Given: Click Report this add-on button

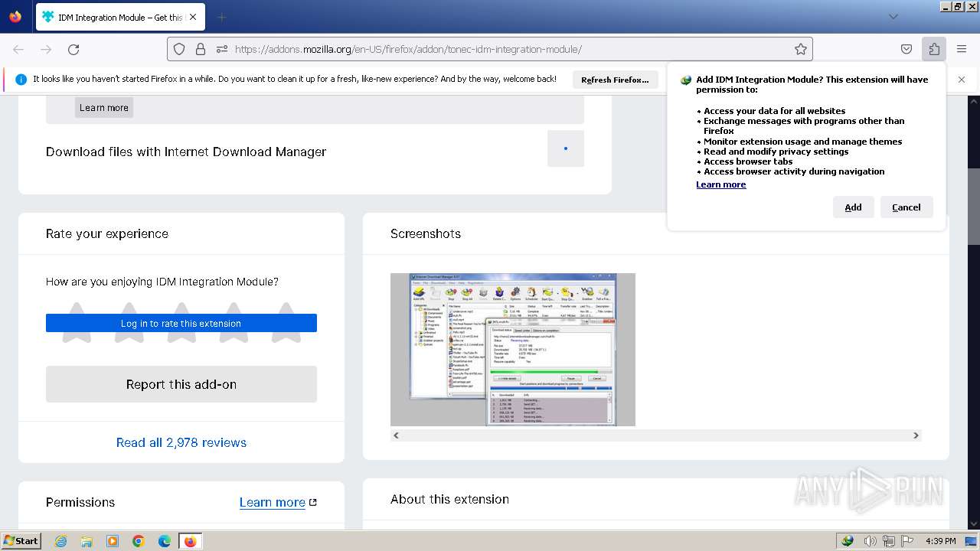Looking at the screenshot, I should pos(181,384).
